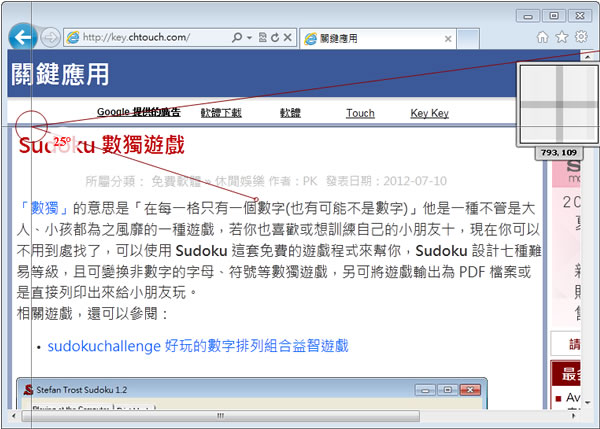This screenshot has width=600, height=429.
Task: Open the Key Key menu link
Action: click(429, 113)
